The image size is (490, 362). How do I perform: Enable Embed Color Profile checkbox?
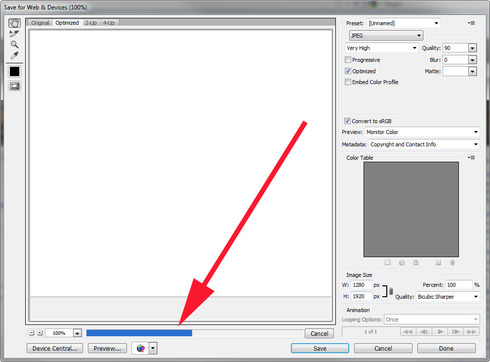348,82
